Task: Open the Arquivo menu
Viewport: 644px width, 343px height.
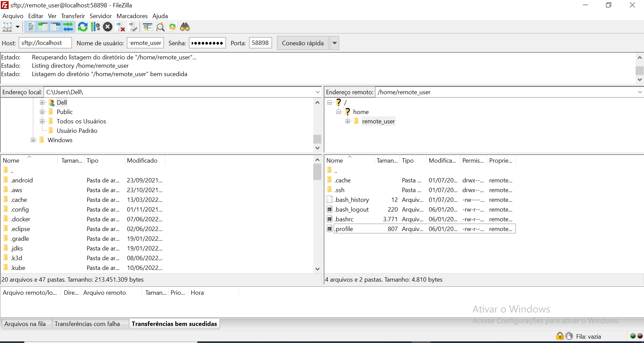Action: (x=13, y=16)
